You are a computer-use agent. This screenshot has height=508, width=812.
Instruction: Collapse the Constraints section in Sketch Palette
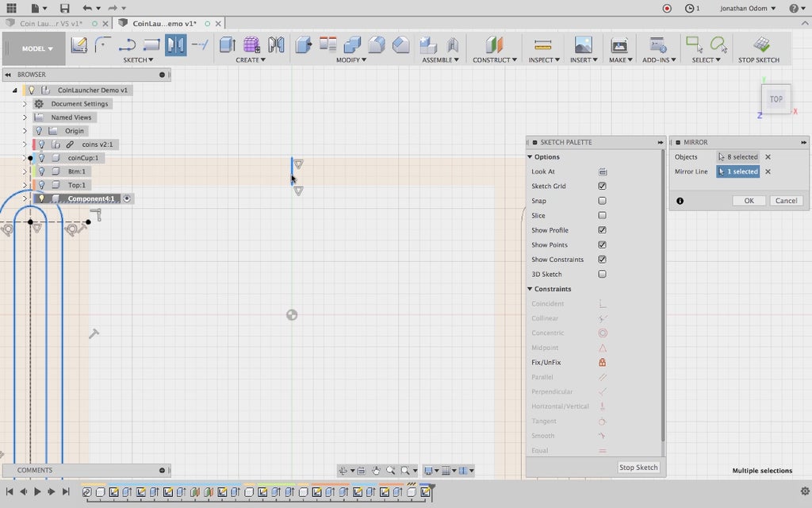click(530, 289)
